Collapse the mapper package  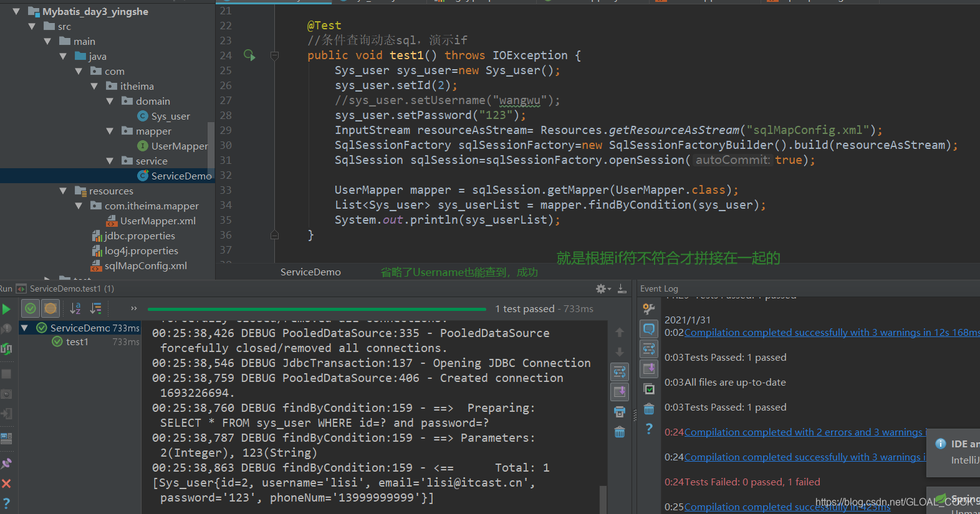(110, 131)
